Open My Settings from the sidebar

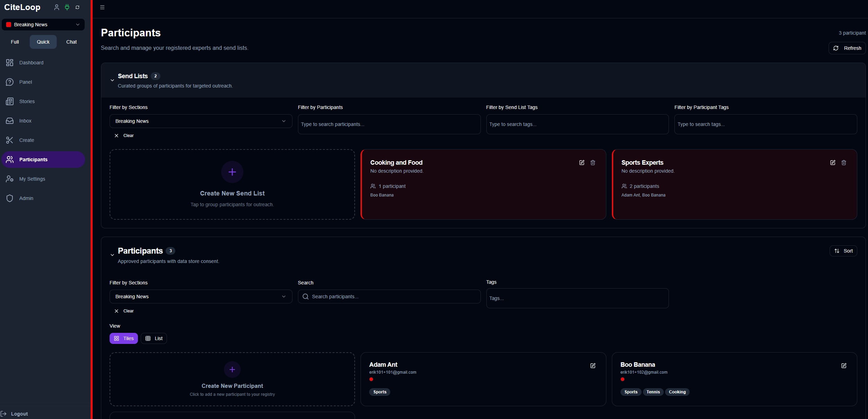[x=43, y=179]
